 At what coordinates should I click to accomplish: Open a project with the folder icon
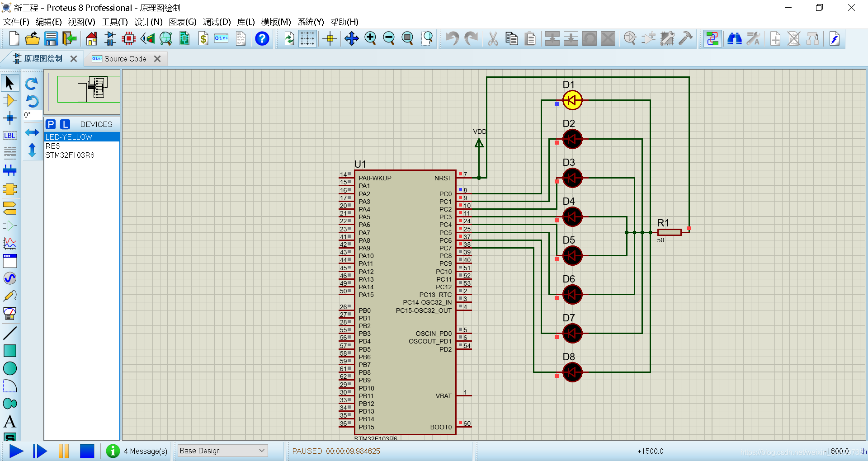pyautogui.click(x=33, y=39)
